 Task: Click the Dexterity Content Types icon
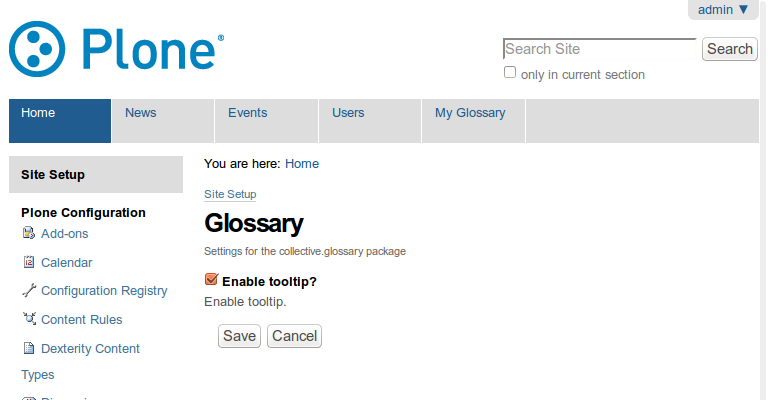coord(29,348)
